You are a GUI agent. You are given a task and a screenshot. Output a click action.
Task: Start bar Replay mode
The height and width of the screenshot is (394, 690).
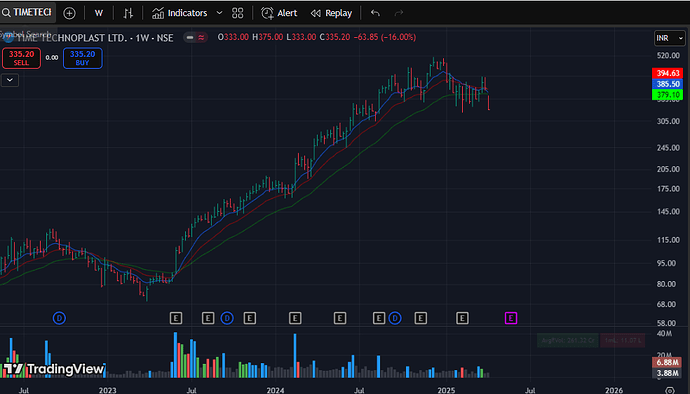tap(331, 13)
